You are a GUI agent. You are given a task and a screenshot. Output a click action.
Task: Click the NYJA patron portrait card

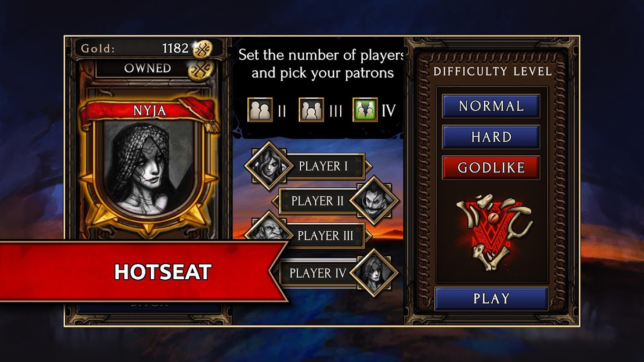coord(148,163)
